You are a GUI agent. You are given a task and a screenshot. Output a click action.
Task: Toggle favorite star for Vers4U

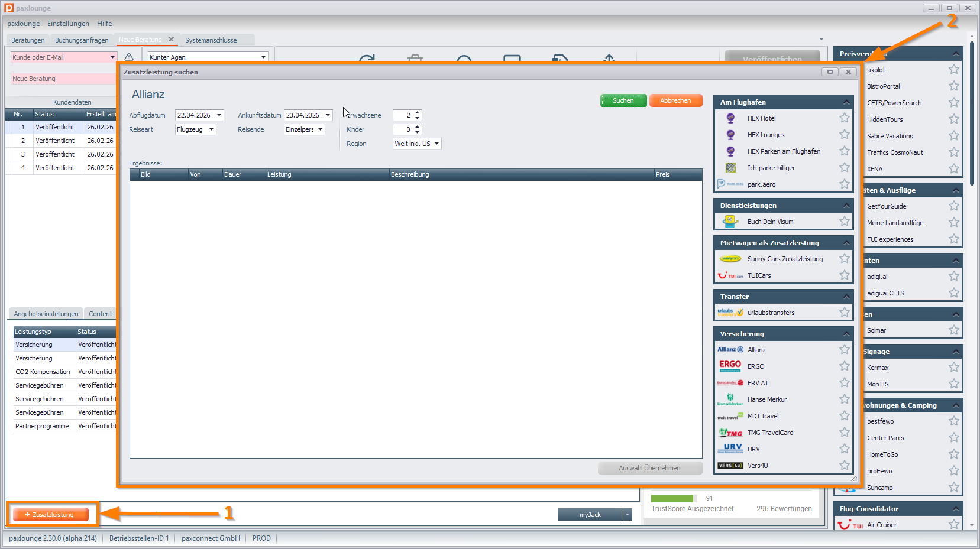pyautogui.click(x=844, y=466)
